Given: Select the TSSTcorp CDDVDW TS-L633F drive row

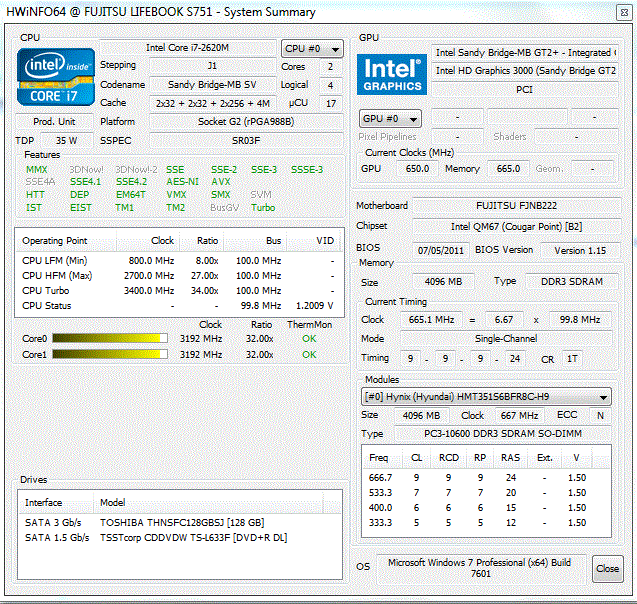Looking at the screenshot, I should click(179, 538).
